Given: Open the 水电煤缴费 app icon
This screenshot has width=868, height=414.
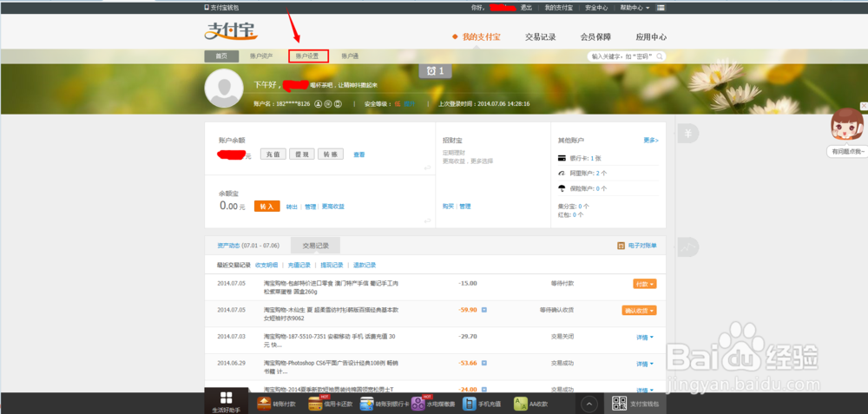Looking at the screenshot, I should point(418,404).
